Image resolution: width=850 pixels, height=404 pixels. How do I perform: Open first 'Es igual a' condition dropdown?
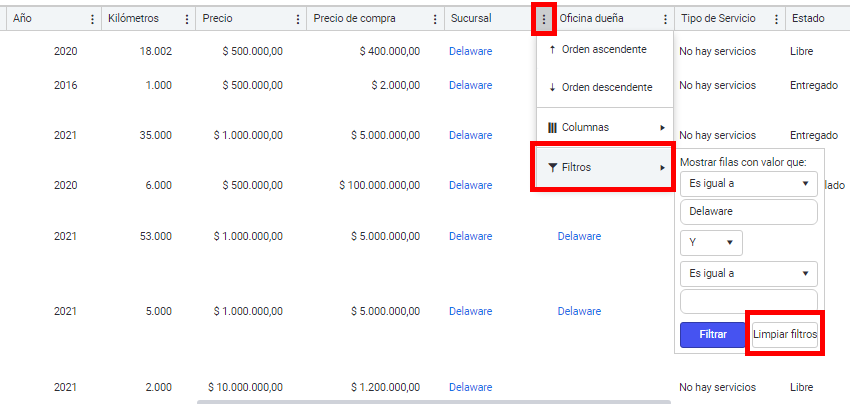[748, 184]
